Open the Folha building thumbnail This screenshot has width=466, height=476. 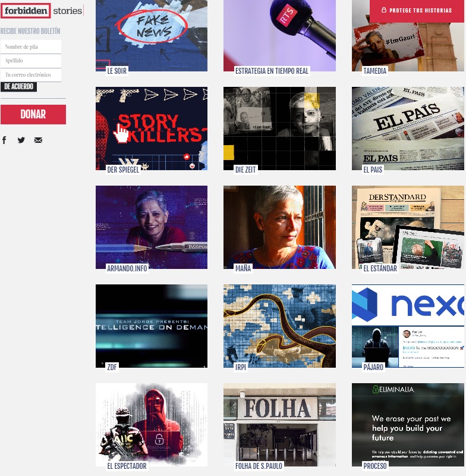pos(279,425)
